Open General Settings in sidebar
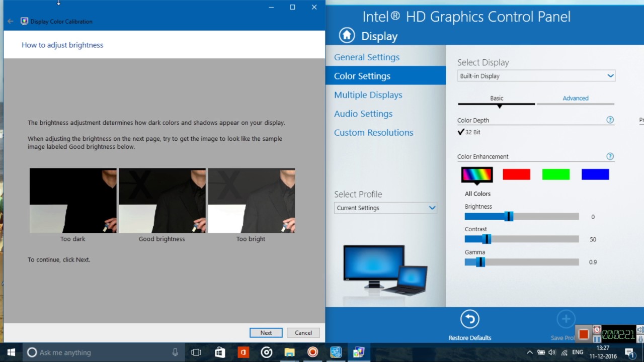The image size is (644, 362). 367,57
